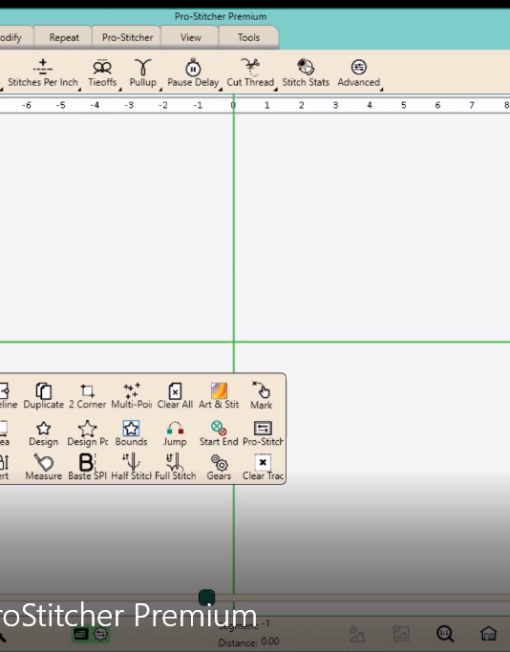Expand Stitches Per Inch dropdown arrow

pyautogui.click(x=79, y=89)
